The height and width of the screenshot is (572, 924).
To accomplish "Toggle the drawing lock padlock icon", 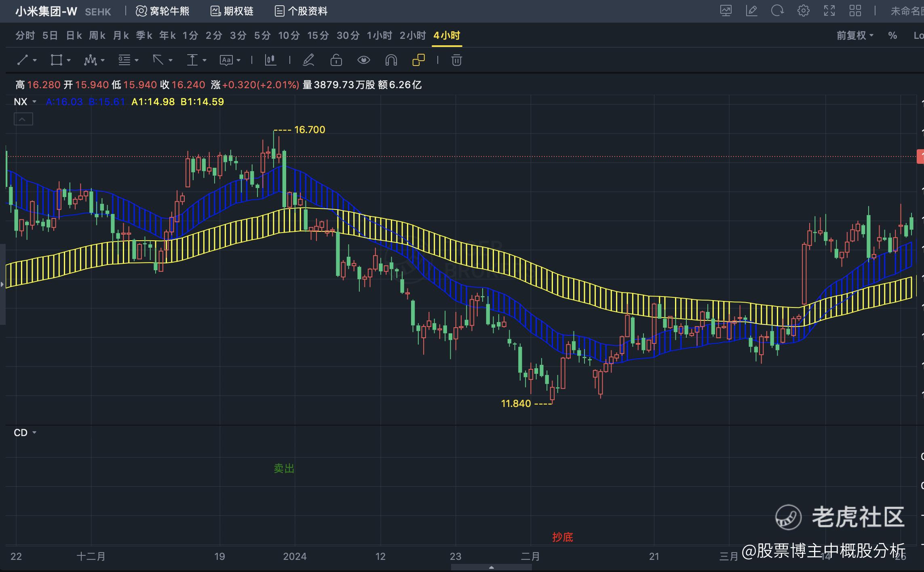I will [x=336, y=60].
